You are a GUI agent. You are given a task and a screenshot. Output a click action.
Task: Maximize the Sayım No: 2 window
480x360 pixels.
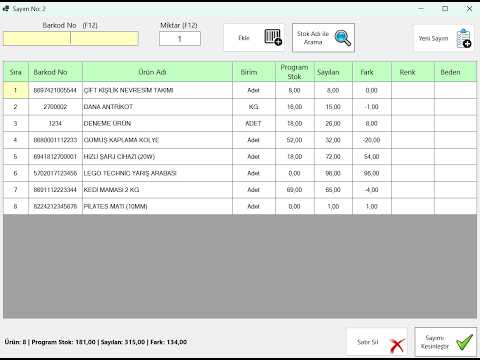tap(445, 9)
